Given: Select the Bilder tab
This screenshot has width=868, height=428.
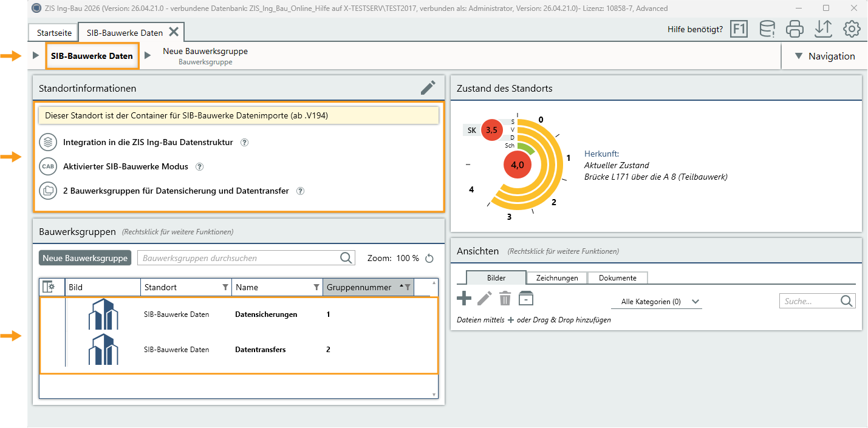Looking at the screenshot, I should pyautogui.click(x=496, y=277).
